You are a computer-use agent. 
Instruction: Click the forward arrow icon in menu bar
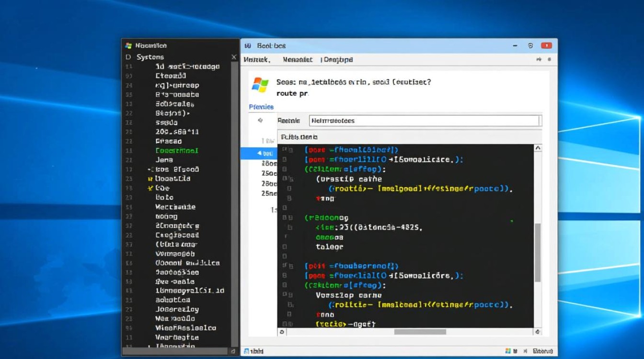[539, 59]
